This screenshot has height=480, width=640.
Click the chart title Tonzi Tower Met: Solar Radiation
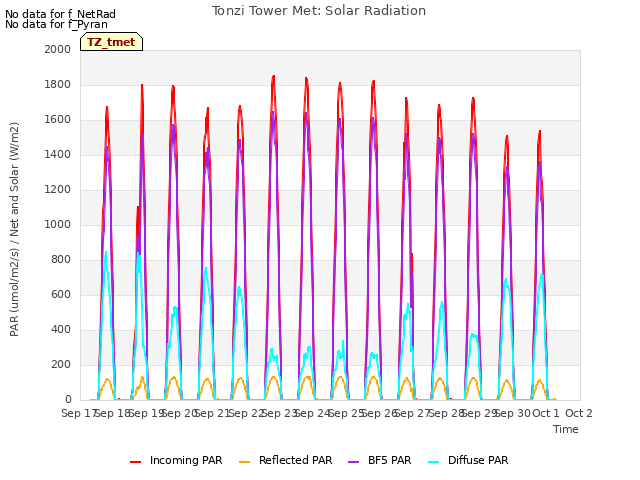(319, 11)
